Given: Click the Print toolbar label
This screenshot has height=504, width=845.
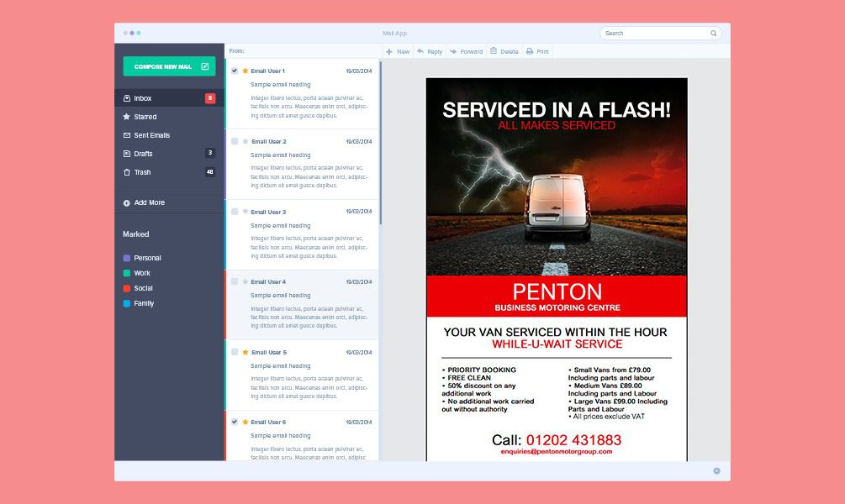Looking at the screenshot, I should pos(542,52).
